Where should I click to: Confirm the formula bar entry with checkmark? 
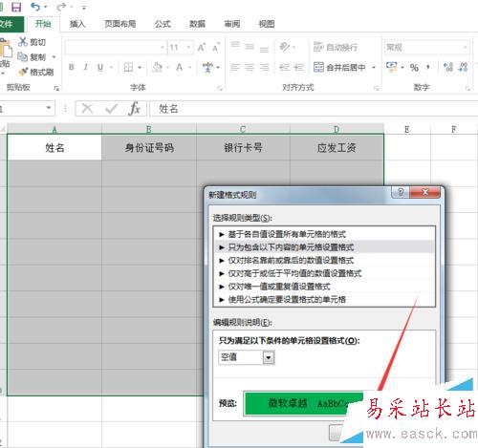[111, 109]
